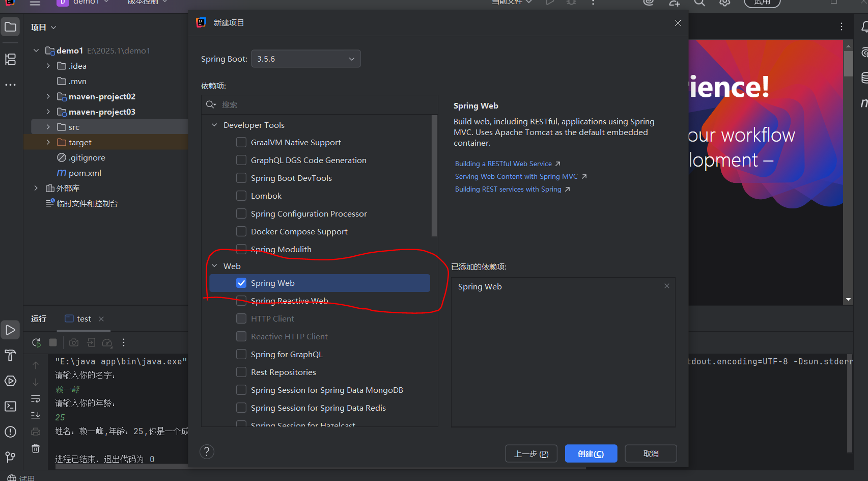868x481 pixels.
Task: Collapse the Developer Tools group
Action: point(214,125)
